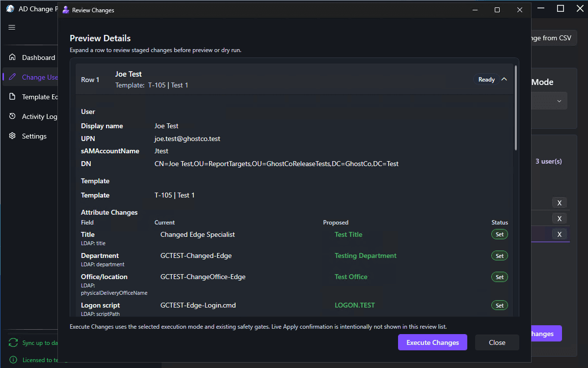Click the preview list vertical scrollbar

pyautogui.click(x=516, y=108)
